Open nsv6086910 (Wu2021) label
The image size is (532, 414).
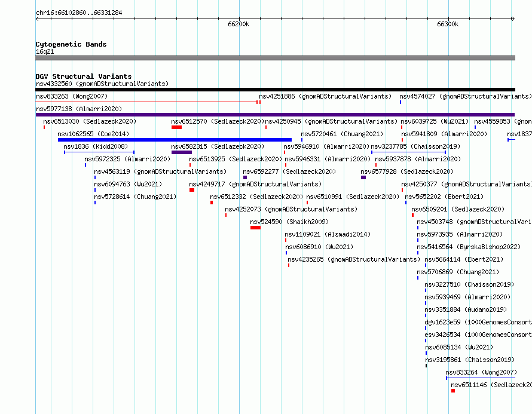319,247
